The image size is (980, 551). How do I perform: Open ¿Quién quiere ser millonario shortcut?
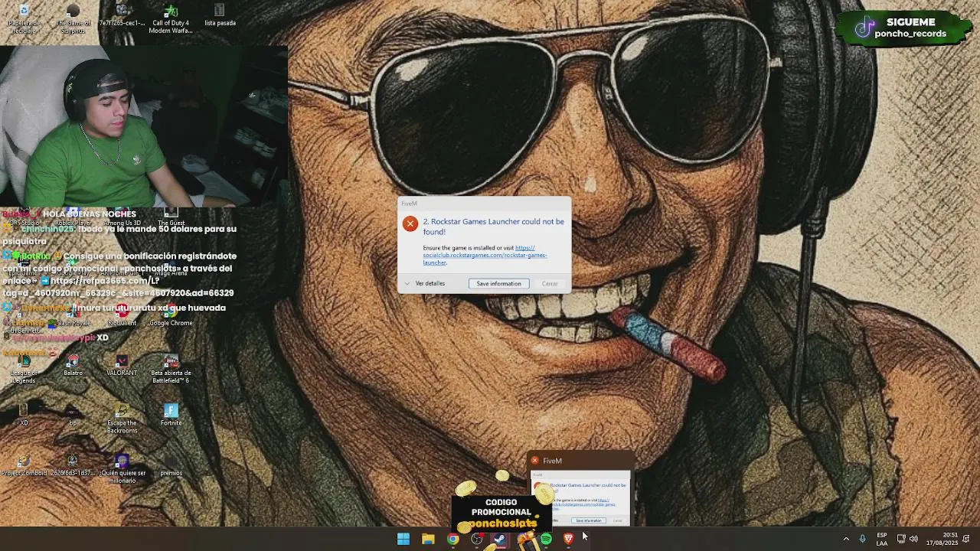tap(122, 469)
